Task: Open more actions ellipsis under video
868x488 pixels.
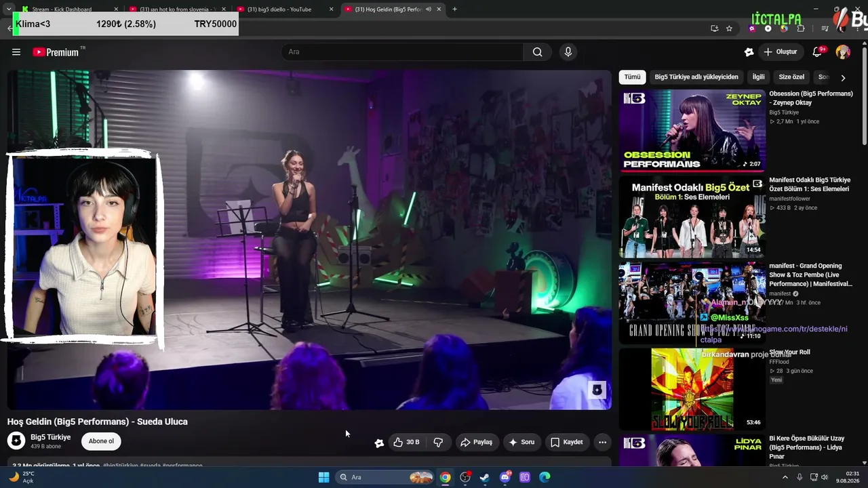Action: [602, 443]
